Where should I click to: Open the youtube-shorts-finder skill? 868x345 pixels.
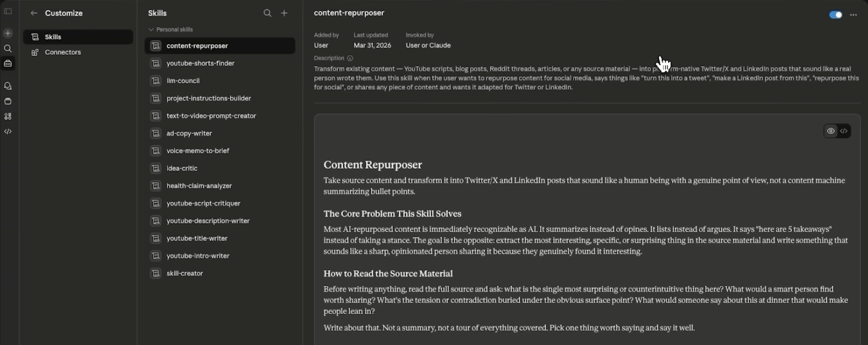coord(200,63)
